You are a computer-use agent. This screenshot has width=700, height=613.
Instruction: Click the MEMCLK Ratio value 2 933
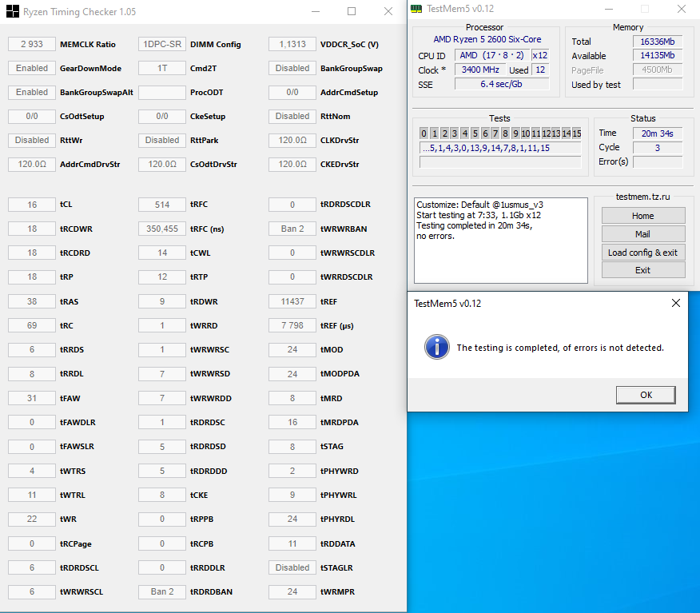click(32, 44)
